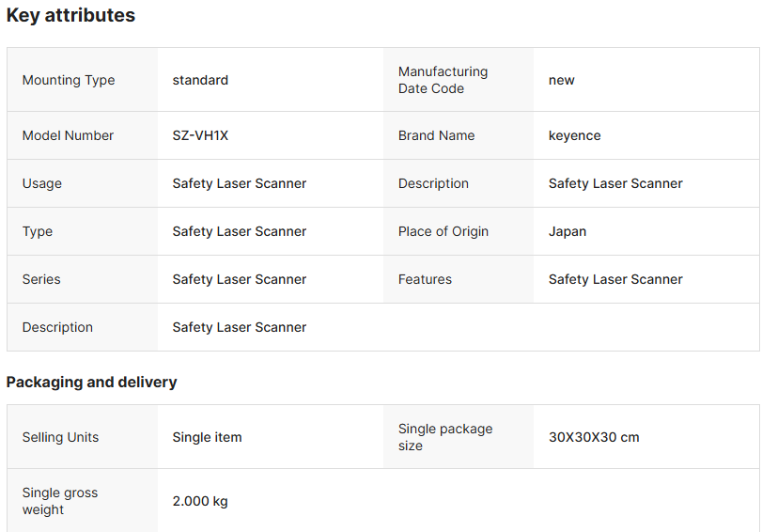Click the 'new' date code value
This screenshot has height=532, width=762.
[x=562, y=80]
